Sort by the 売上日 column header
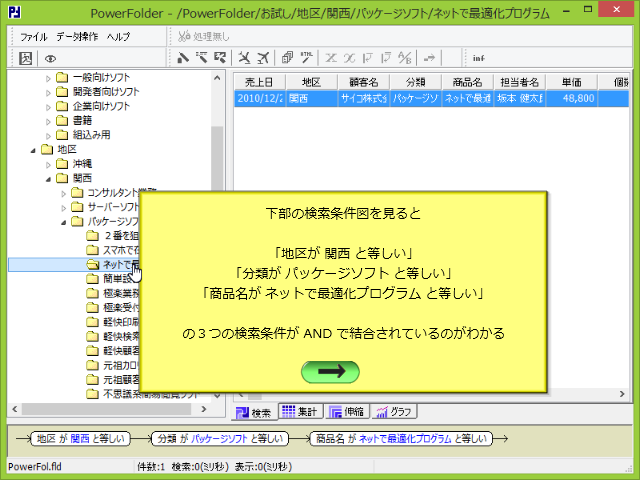 [259, 82]
